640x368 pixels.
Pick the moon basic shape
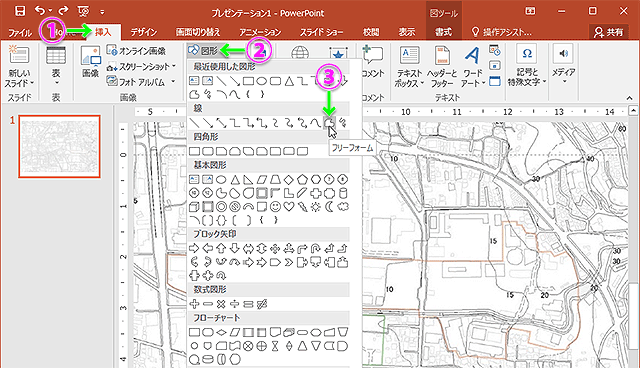329,207
